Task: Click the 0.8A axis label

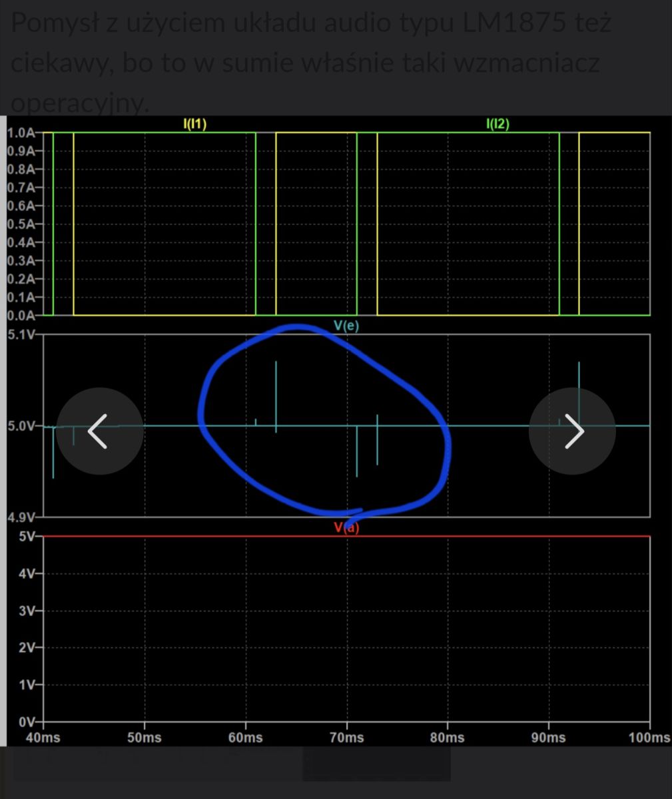Action: click(x=21, y=169)
